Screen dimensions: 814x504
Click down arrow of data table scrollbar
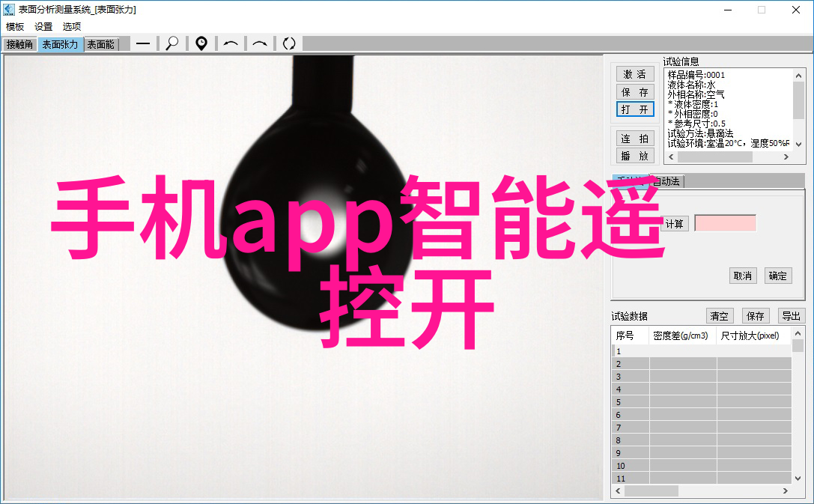[798, 478]
